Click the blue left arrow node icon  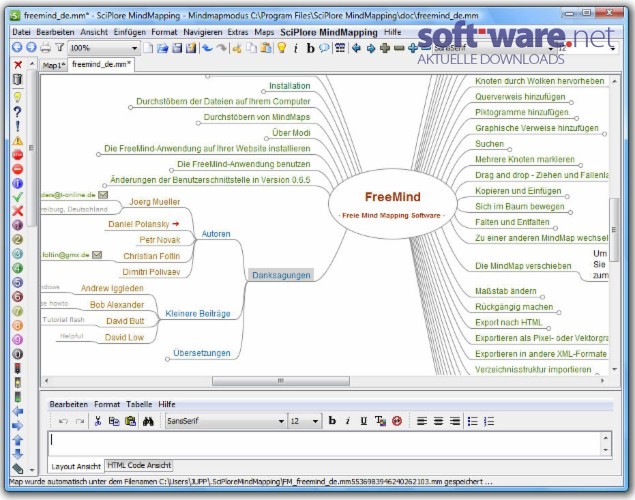point(356,48)
